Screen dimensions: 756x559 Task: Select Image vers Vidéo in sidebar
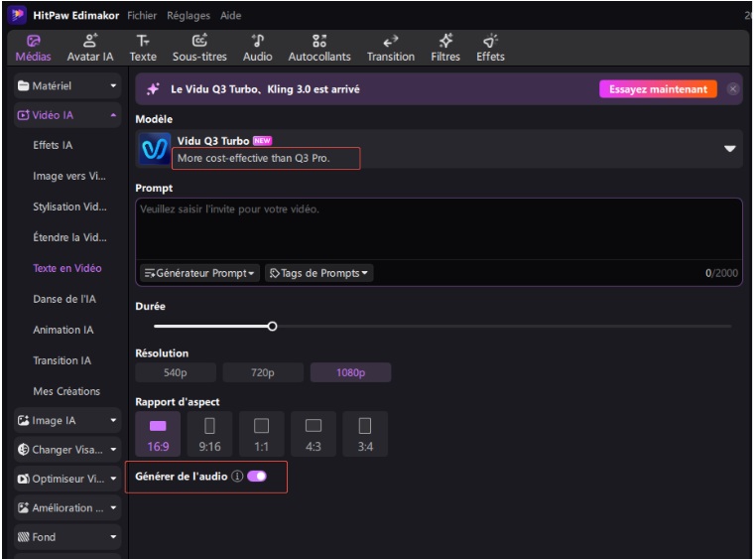[x=68, y=176]
